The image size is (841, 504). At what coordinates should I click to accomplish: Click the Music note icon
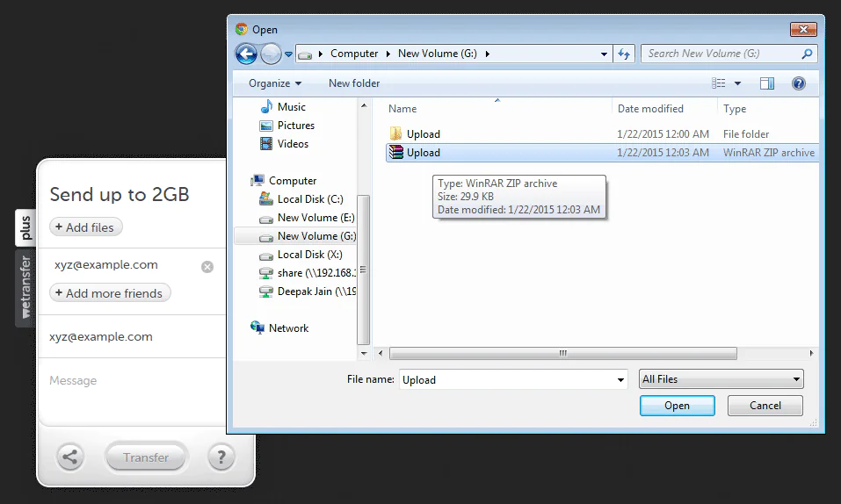[266, 107]
